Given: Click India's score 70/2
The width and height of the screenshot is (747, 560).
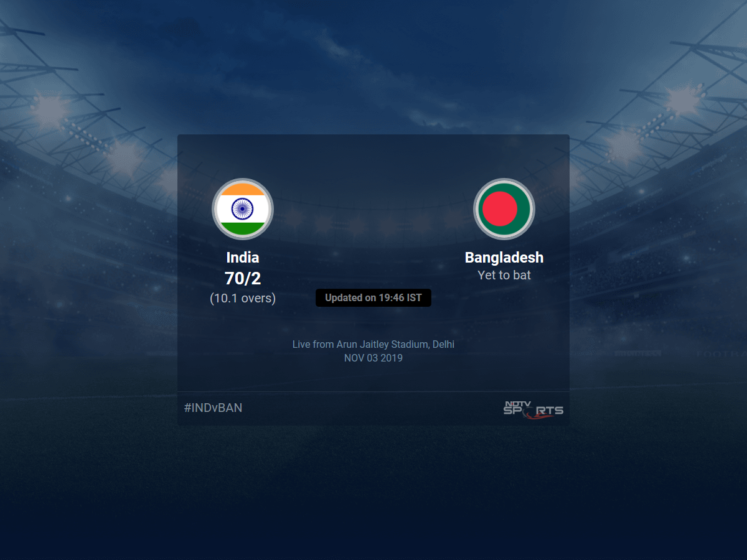Looking at the screenshot, I should click(x=243, y=278).
